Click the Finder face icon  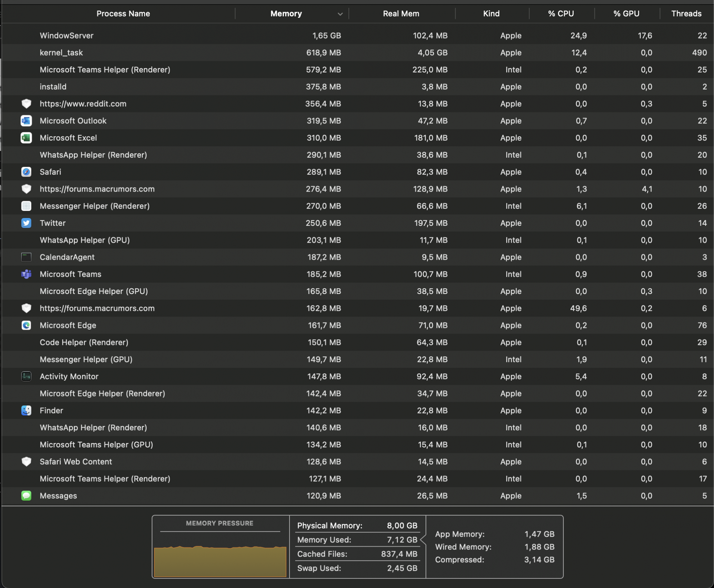coord(26,411)
